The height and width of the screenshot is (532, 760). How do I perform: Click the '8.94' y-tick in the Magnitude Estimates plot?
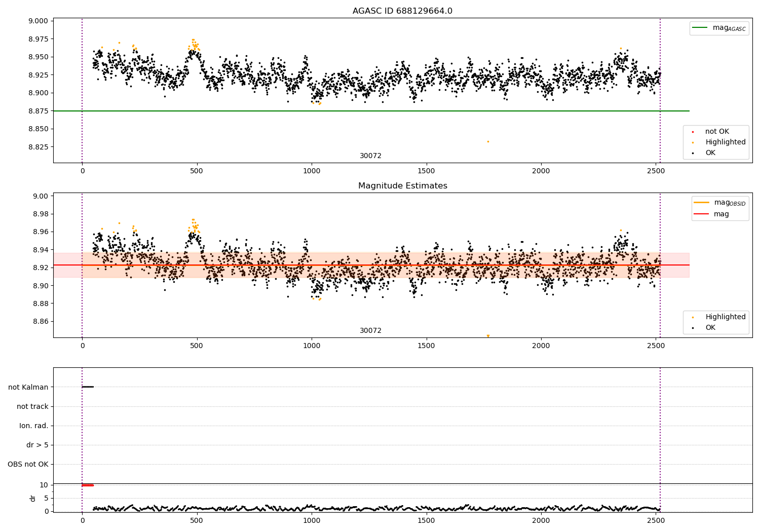[x=41, y=250]
